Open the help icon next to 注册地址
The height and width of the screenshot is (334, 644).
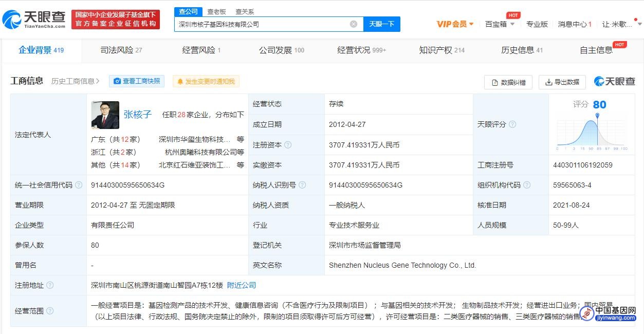50,285
